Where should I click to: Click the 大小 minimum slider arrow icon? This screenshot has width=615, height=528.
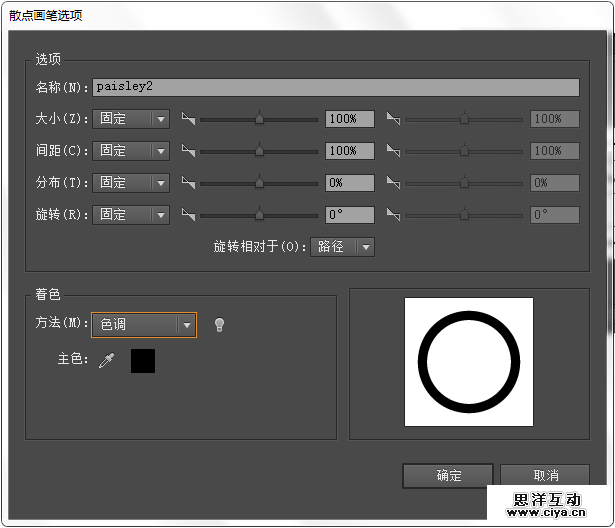click(x=188, y=119)
